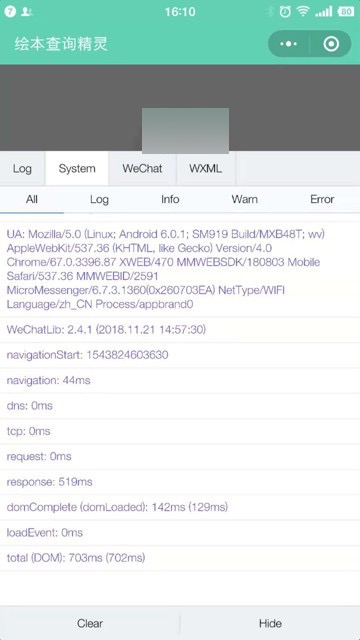Viewport: 360px width, 640px height.
Task: Select the response: 519ms row
Action: pyautogui.click(x=180, y=482)
